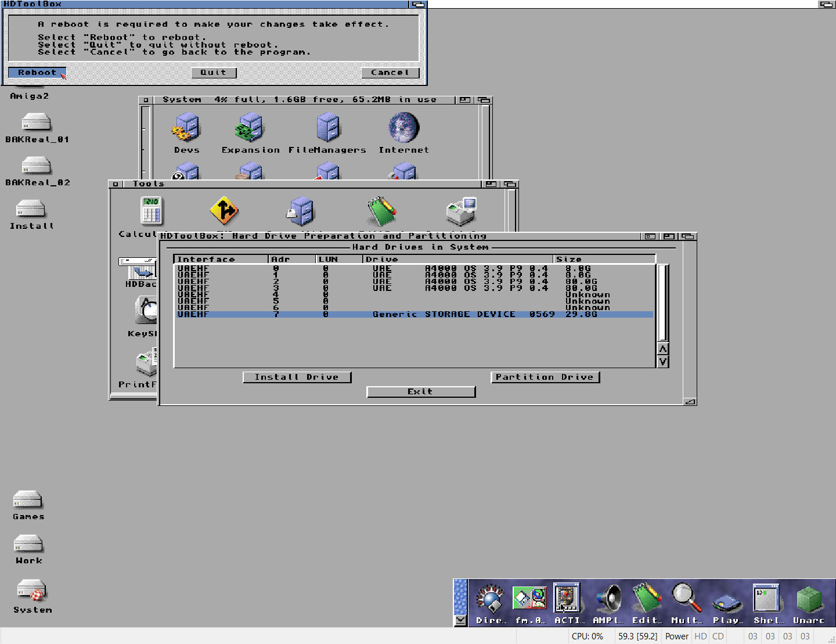Viewport: 836px width, 644px height.
Task: Click the CD activity indicator in the status bar
Action: 718,636
